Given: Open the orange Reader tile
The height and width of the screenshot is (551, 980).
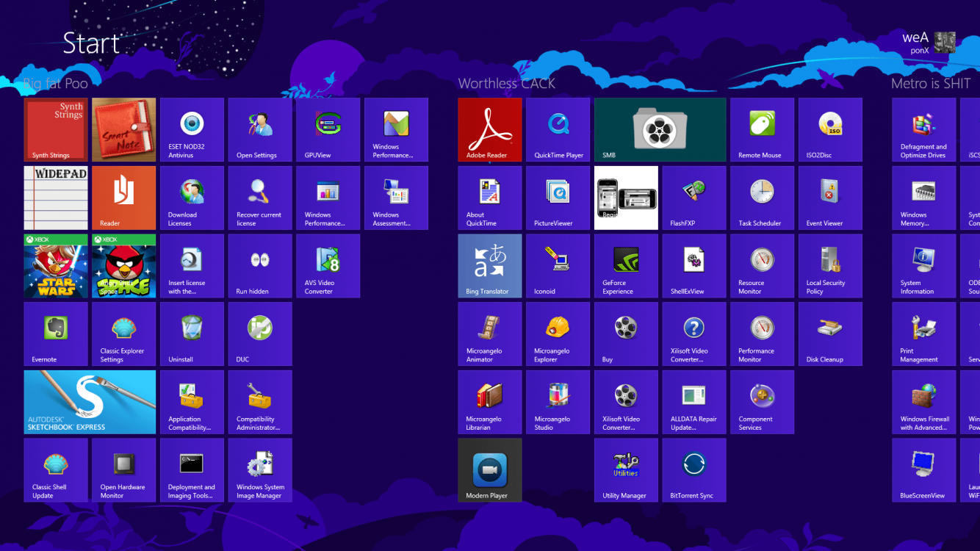Looking at the screenshot, I should (123, 198).
